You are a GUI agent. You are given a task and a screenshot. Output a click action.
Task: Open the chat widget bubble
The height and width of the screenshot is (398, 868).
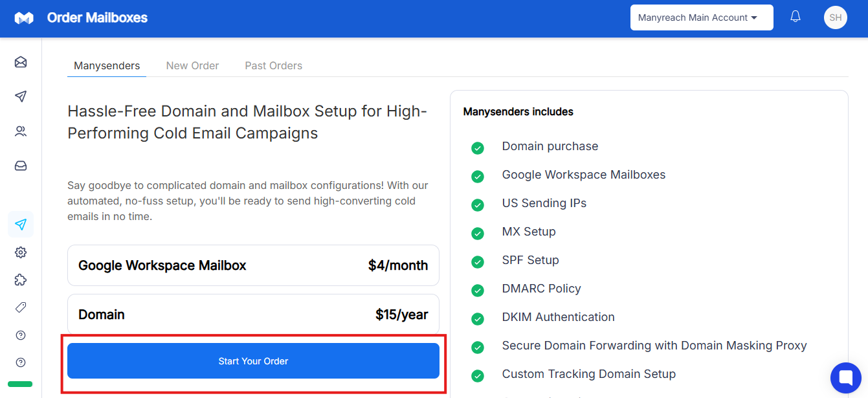pyautogui.click(x=846, y=377)
